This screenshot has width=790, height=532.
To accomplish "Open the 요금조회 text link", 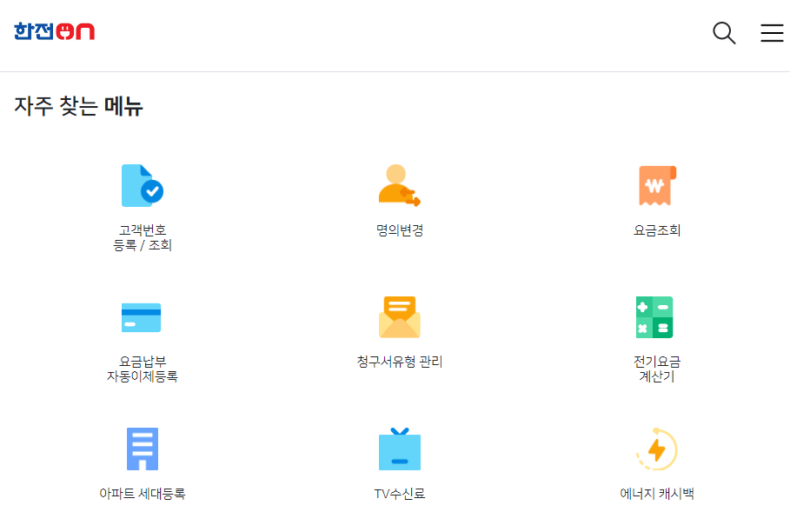I will click(x=657, y=230).
